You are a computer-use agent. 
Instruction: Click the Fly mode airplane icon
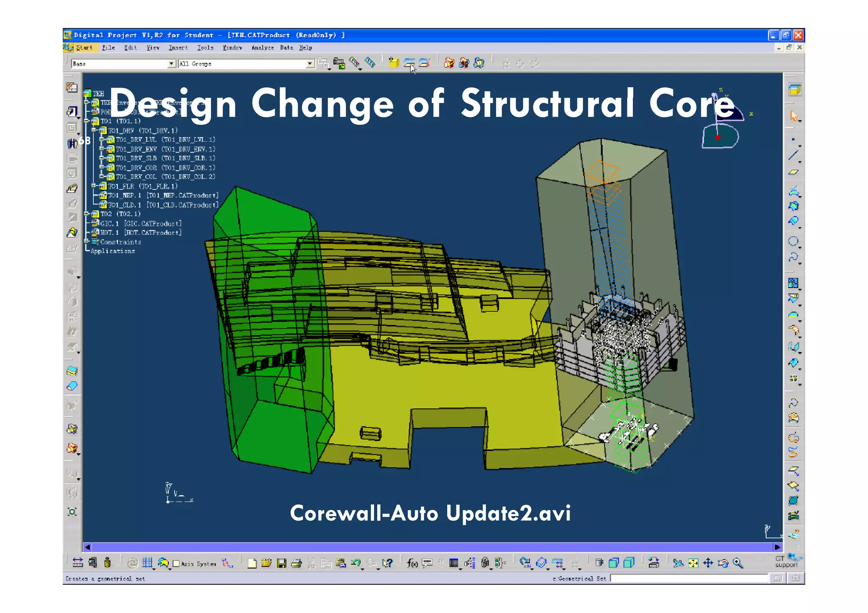click(678, 563)
